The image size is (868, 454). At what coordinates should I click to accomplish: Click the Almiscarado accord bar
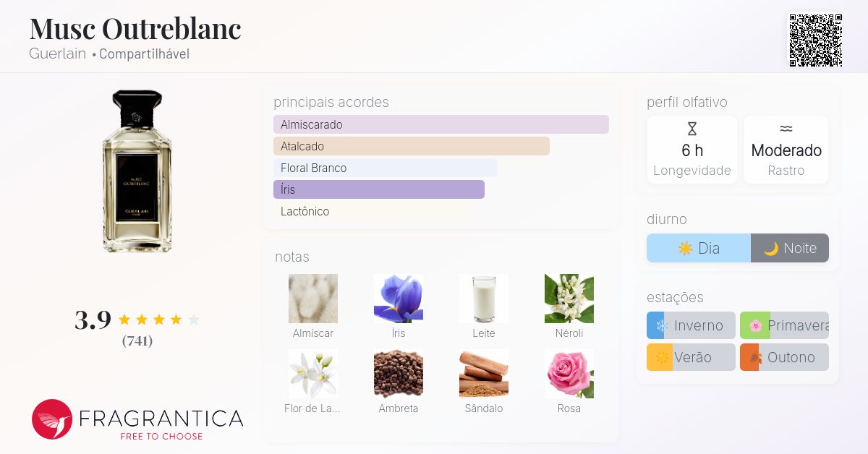tap(441, 124)
